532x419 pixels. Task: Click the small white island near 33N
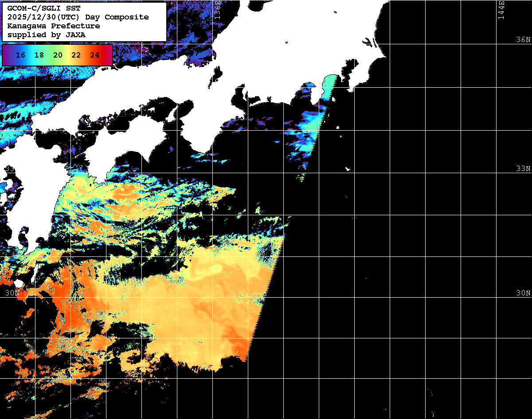pos(348,169)
